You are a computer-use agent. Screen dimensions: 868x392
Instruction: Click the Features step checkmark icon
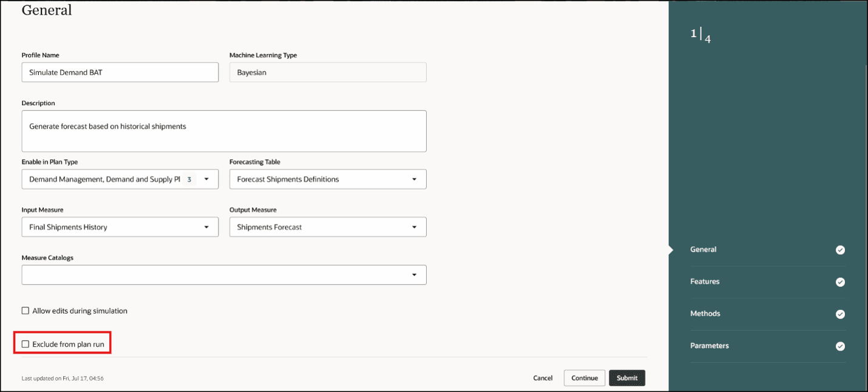click(x=840, y=282)
